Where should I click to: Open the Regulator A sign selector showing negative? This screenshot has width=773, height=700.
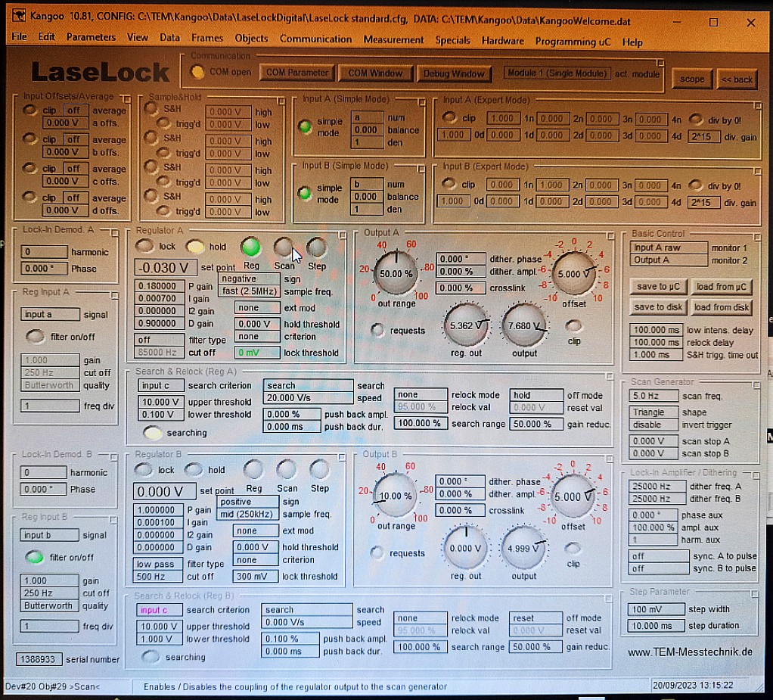pyautogui.click(x=248, y=279)
